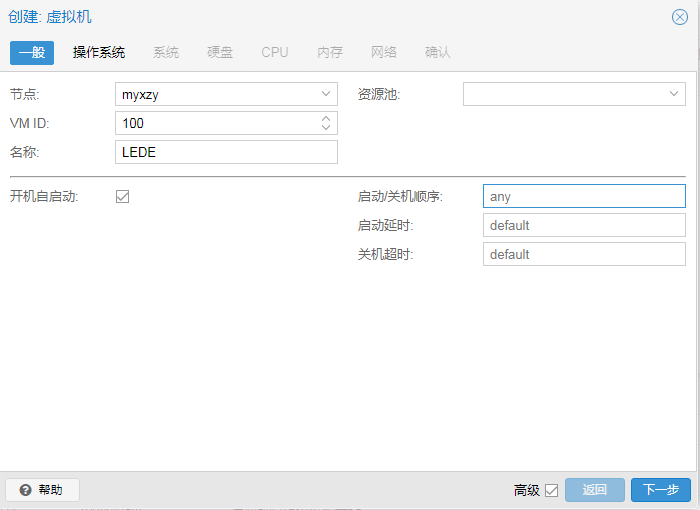Open the 资源池 resource pool dropdown
This screenshot has height=510, width=700.
[x=674, y=94]
